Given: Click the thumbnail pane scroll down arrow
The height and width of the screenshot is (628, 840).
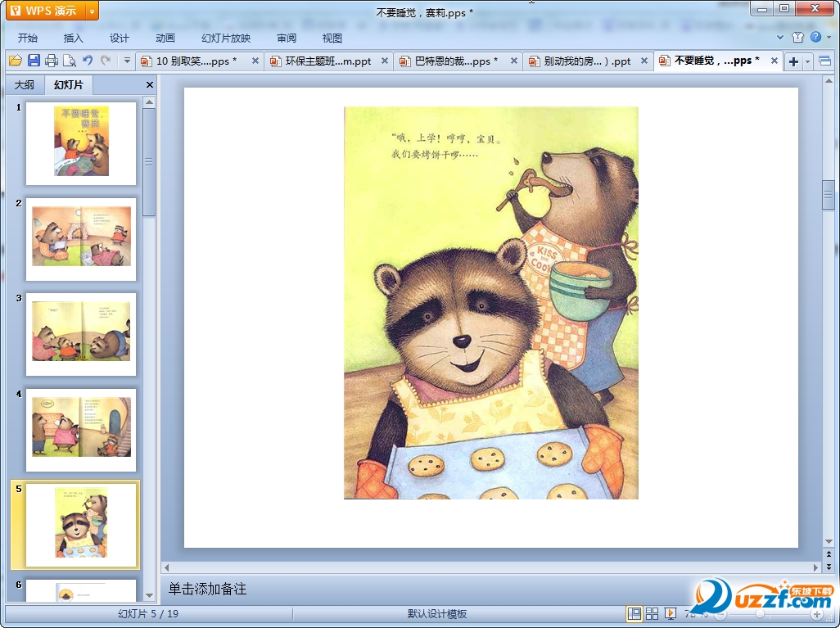Looking at the screenshot, I should click(150, 595).
